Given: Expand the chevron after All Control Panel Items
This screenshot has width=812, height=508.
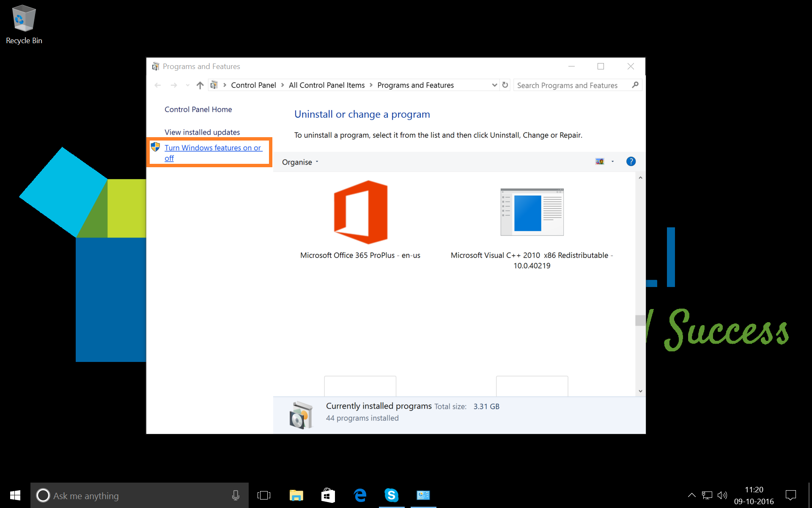Looking at the screenshot, I should point(371,85).
